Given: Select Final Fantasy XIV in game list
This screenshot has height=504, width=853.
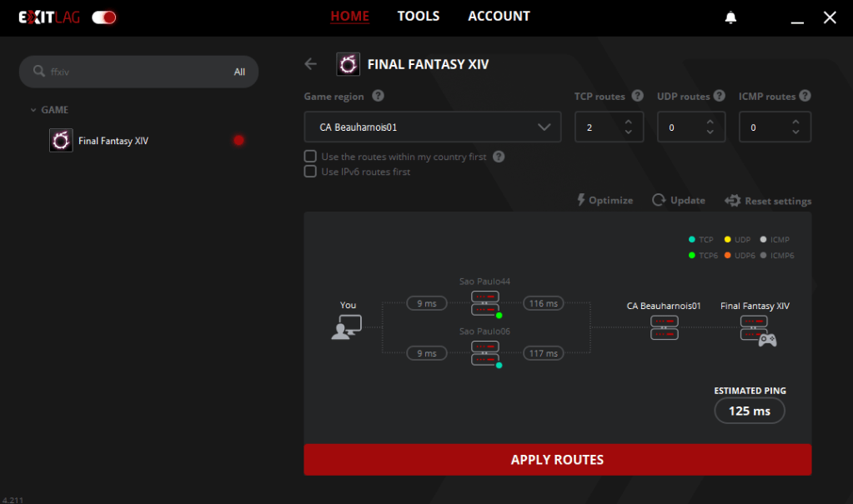Looking at the screenshot, I should point(113,141).
